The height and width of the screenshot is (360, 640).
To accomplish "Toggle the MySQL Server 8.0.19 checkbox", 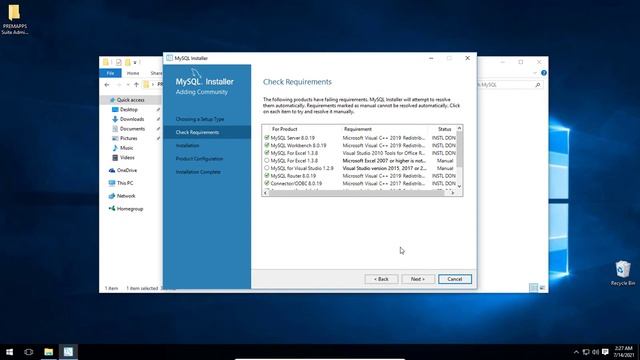I will (x=267, y=138).
